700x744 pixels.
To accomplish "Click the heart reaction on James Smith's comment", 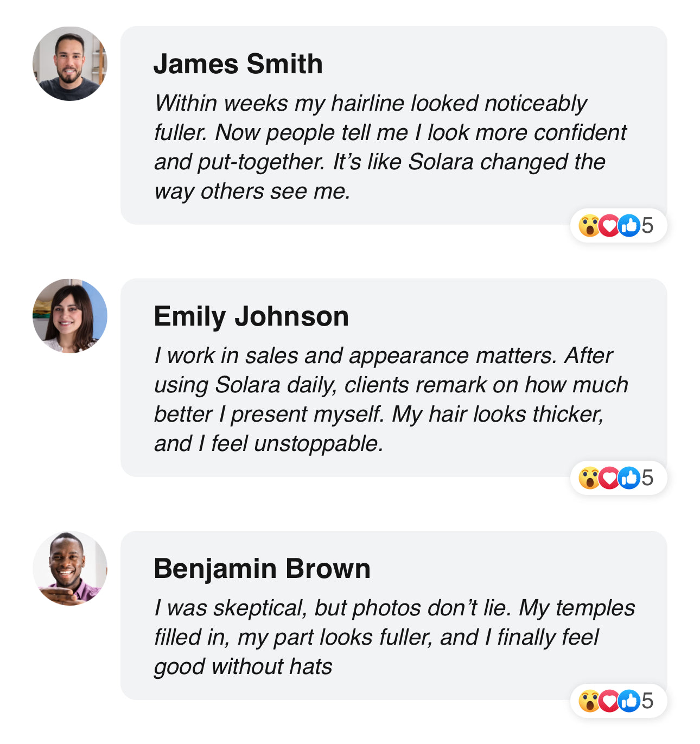I will [609, 226].
